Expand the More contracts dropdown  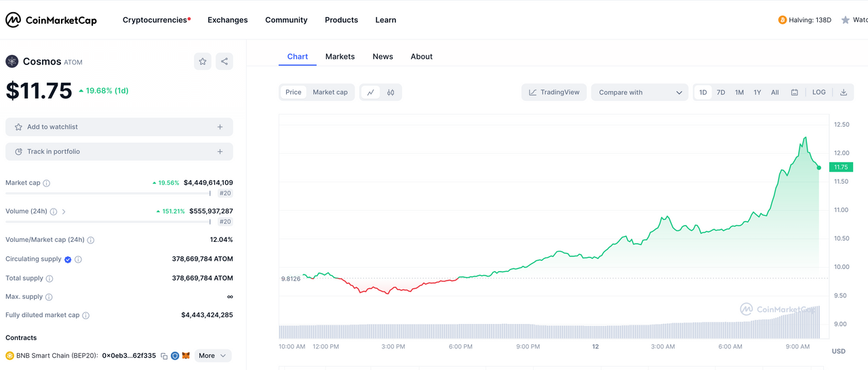coord(213,356)
